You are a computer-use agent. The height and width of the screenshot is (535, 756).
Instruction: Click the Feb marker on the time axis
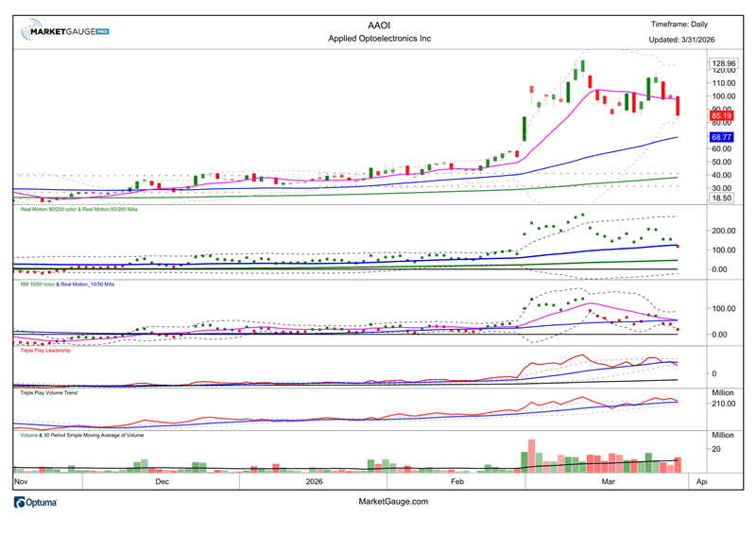(457, 481)
